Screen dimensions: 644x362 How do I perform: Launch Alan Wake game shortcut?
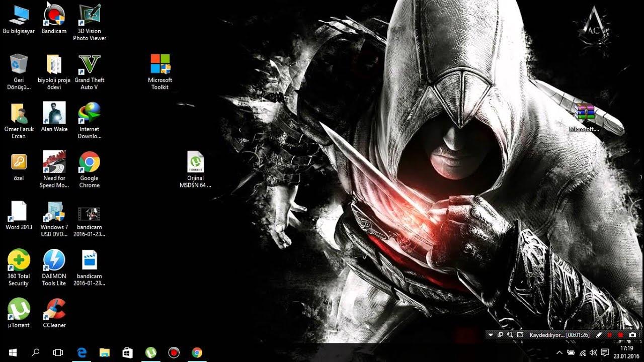[54, 117]
